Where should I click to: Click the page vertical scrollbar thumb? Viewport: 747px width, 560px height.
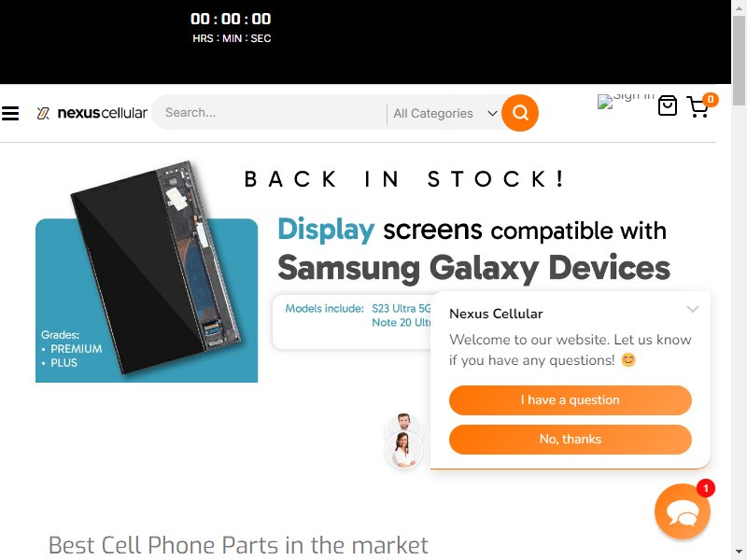click(x=739, y=61)
